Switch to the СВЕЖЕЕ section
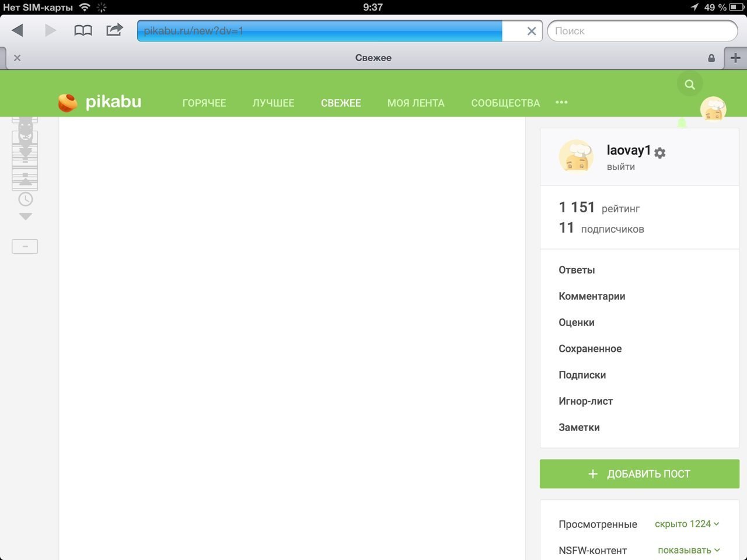This screenshot has width=747, height=560. [341, 103]
